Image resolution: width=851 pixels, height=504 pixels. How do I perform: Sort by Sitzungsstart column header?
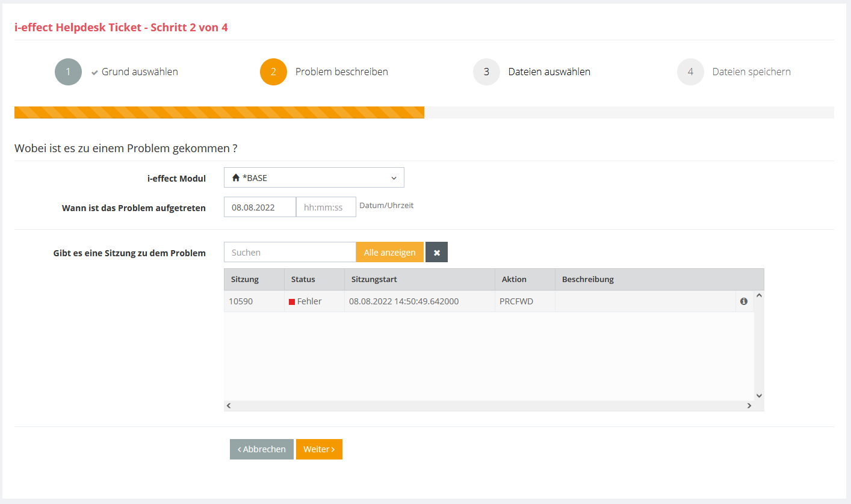374,280
